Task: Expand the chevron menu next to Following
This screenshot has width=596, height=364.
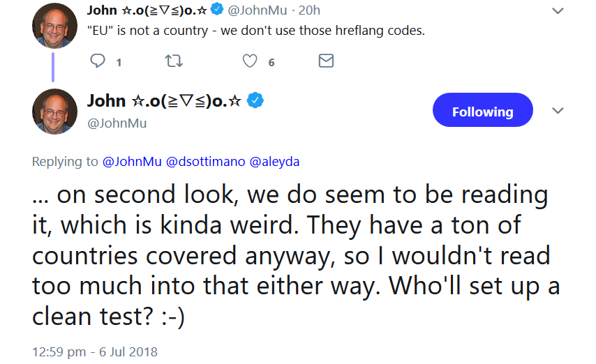Action: pyautogui.click(x=558, y=111)
